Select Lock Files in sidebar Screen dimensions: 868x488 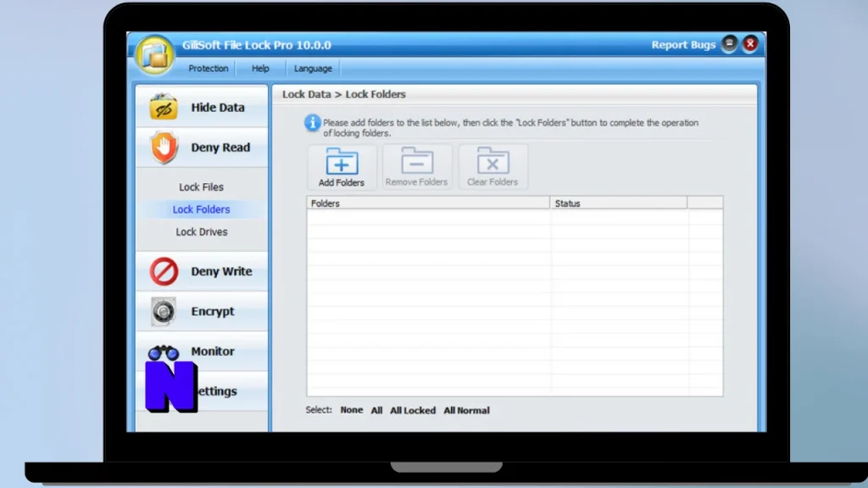tap(201, 187)
